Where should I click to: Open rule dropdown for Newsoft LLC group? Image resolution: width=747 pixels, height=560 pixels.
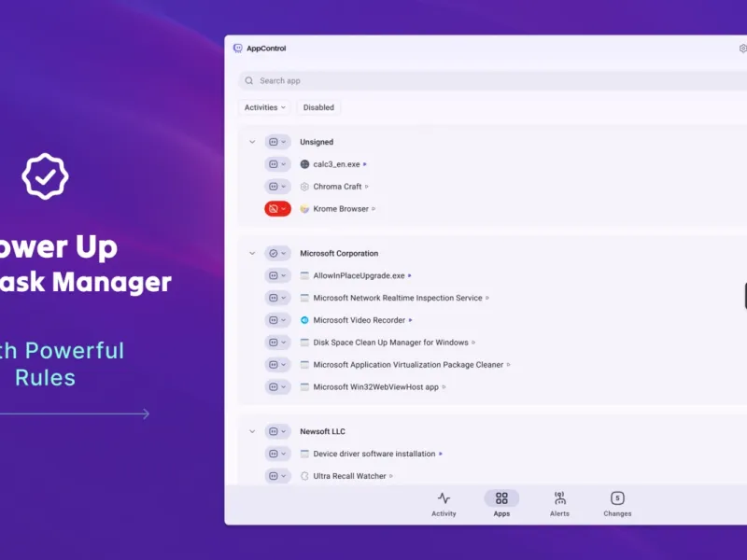277,431
